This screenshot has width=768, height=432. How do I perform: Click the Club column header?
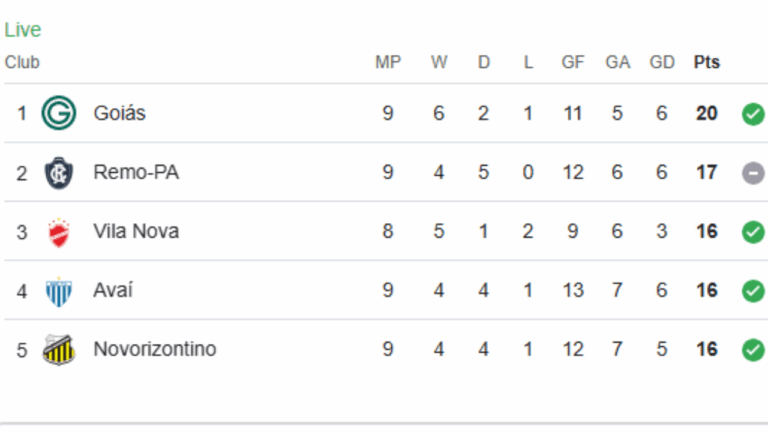tap(22, 62)
